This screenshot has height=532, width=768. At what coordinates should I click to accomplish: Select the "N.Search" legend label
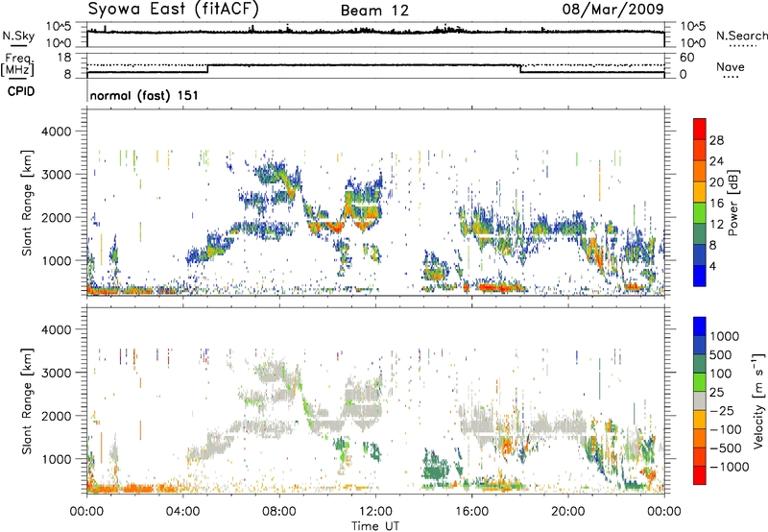pyautogui.click(x=741, y=36)
